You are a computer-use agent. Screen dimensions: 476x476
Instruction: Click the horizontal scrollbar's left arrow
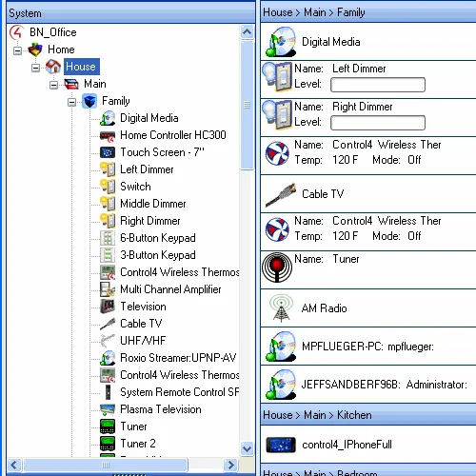click(14, 466)
